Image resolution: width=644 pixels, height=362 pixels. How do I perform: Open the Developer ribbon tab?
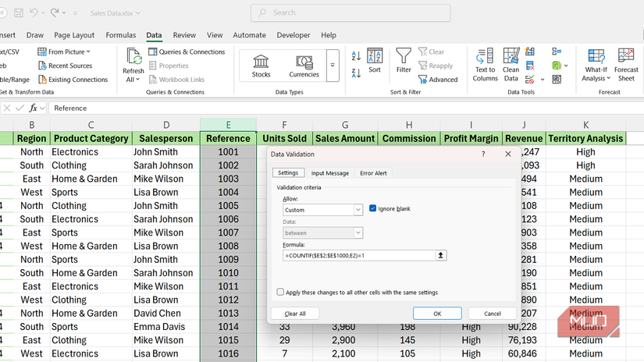294,35
